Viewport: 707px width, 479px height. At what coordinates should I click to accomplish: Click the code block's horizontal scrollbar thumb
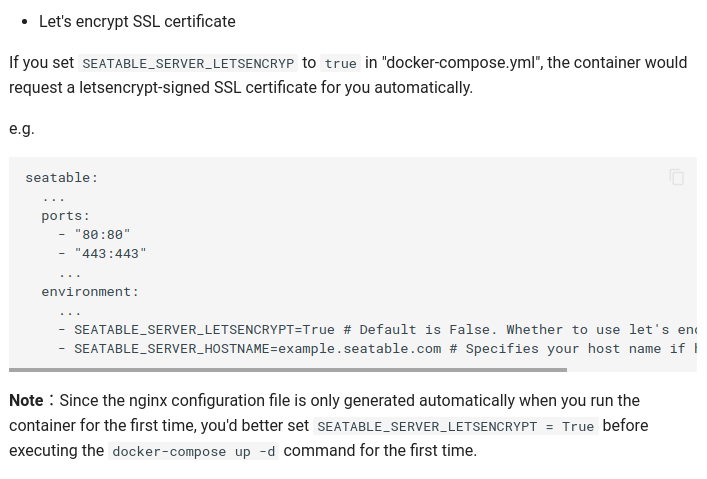tap(288, 370)
